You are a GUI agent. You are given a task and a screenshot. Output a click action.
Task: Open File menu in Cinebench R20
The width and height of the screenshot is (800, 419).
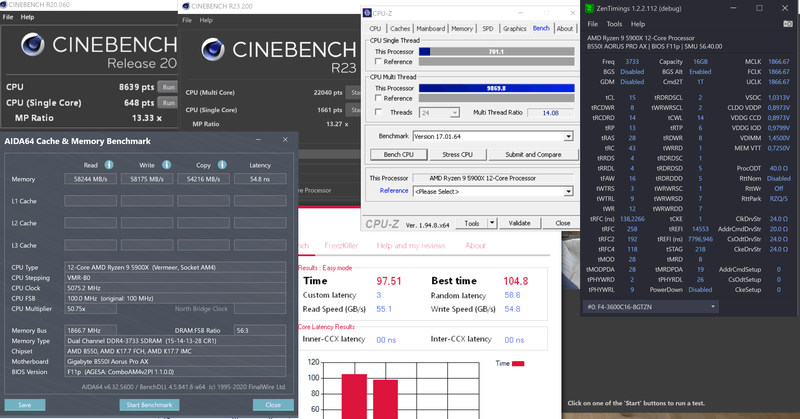[8, 17]
